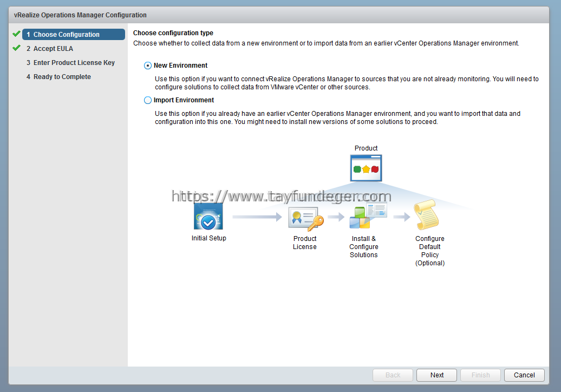Click the 'Choose configuration type' heading
561x392 pixels.
click(173, 33)
